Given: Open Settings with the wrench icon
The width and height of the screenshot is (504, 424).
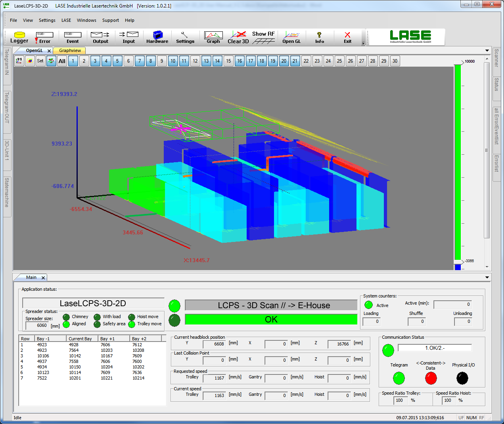Looking at the screenshot, I should pyautogui.click(x=185, y=37).
